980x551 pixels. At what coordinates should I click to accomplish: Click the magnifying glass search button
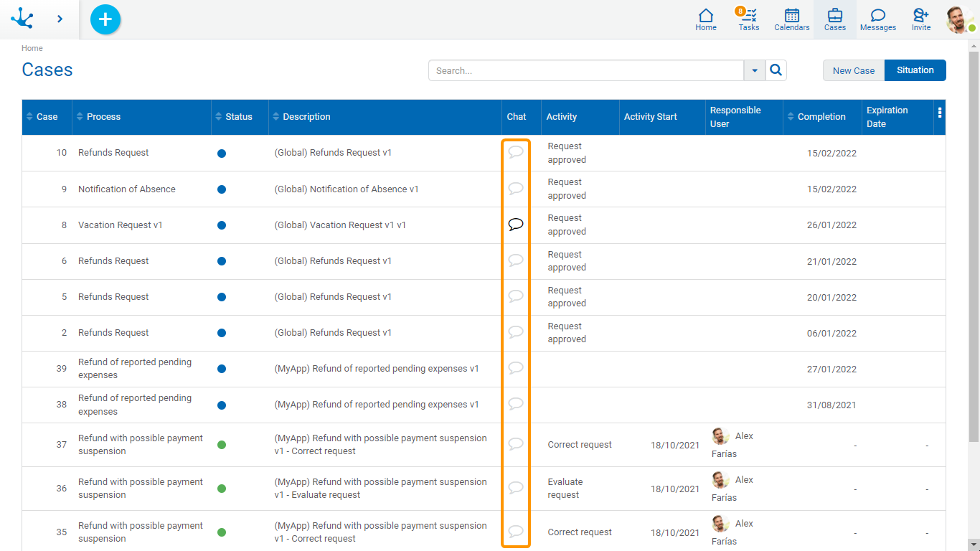click(776, 70)
